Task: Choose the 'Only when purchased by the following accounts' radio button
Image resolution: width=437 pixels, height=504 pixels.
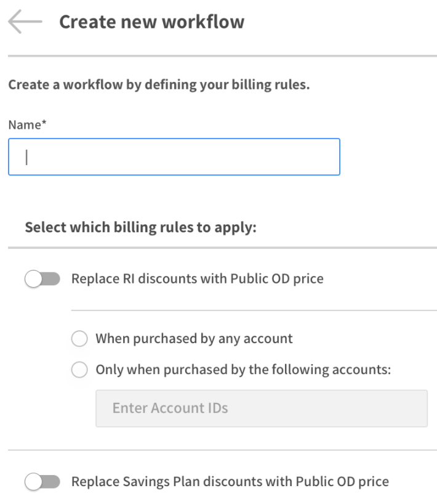Action: click(x=79, y=370)
